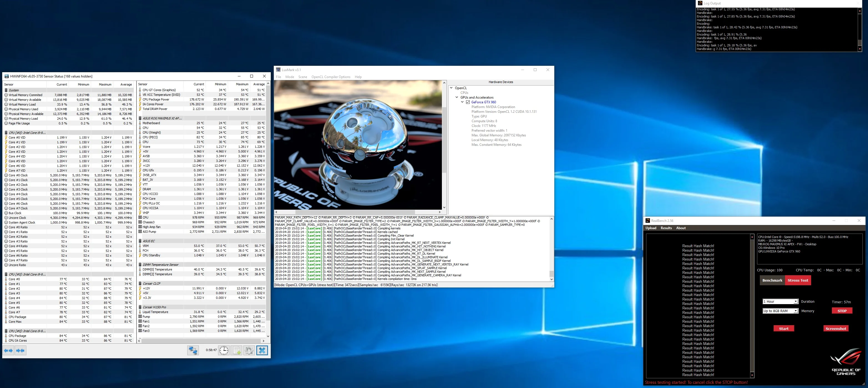The width and height of the screenshot is (868, 388).
Task: Open HWiNFO sensor settings gear icon
Action: [249, 351]
